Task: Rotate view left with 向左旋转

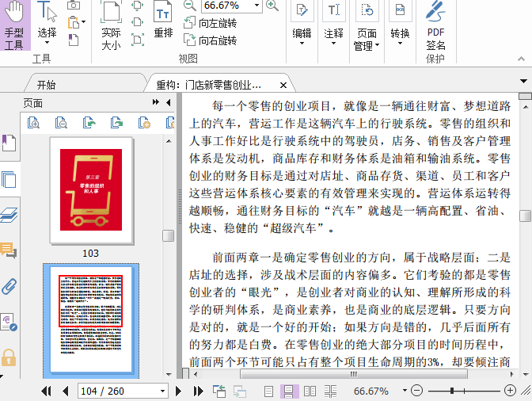Action: (211, 23)
